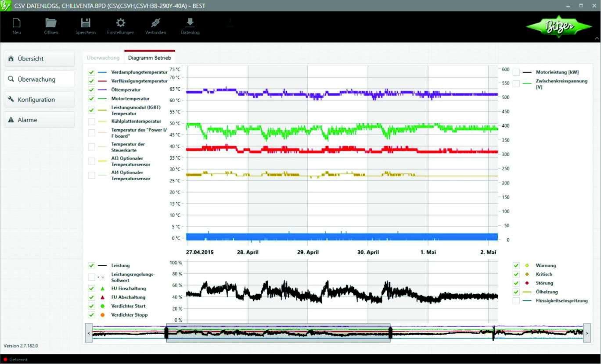This screenshot has width=601, height=364.
Task: Enable the Kühlplattentemperatur checkbox
Action: click(x=91, y=121)
